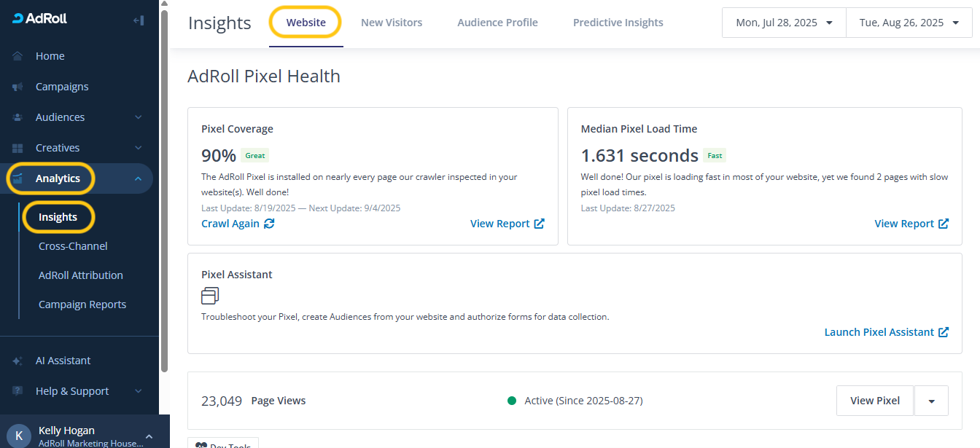The image size is (980, 448).
Task: Expand the Audiences menu chevron
Action: 139,117
